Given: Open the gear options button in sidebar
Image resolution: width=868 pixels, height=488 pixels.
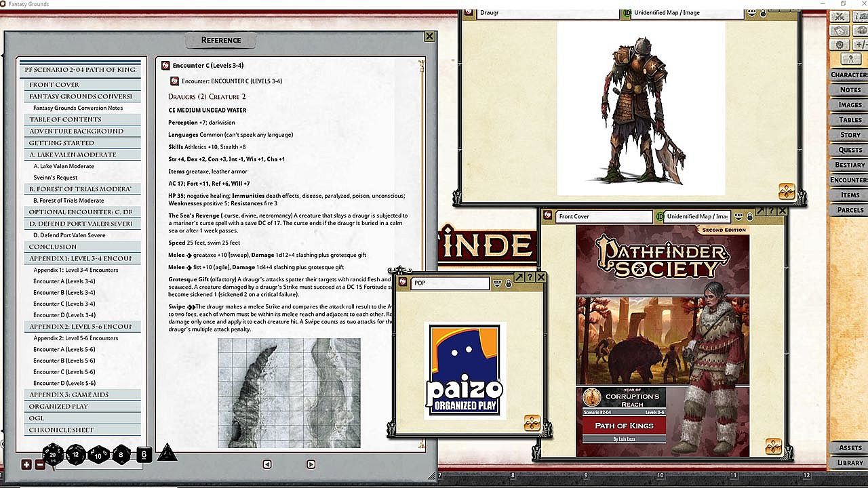Looking at the screenshot, I should (x=840, y=45).
